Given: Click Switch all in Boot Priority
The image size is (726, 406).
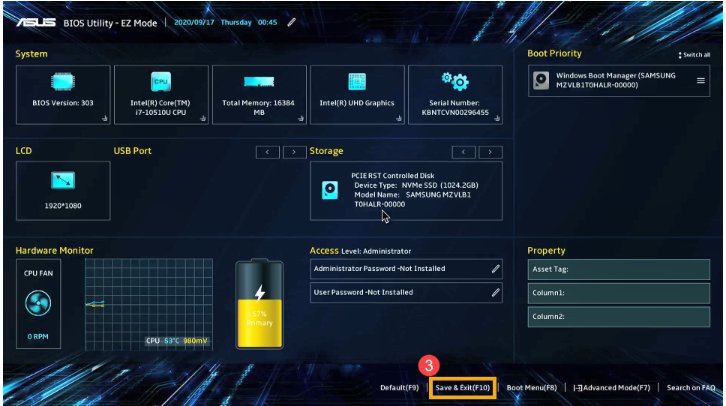Looking at the screenshot, I should pyautogui.click(x=694, y=55).
